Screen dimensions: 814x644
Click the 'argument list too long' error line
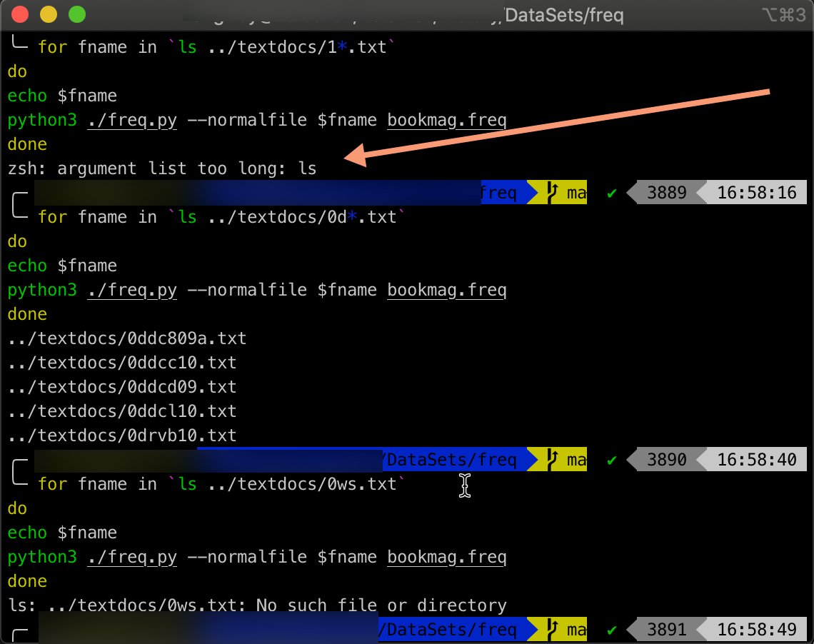coord(161,168)
